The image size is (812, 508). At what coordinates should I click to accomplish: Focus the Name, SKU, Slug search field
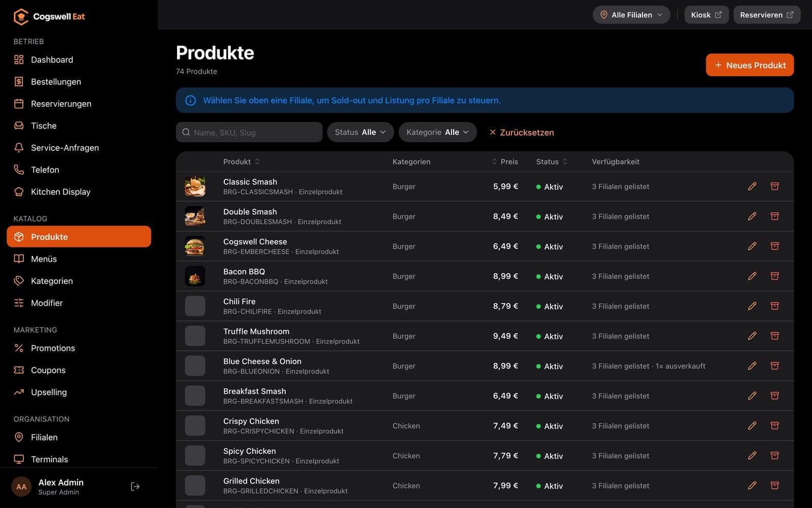click(249, 132)
